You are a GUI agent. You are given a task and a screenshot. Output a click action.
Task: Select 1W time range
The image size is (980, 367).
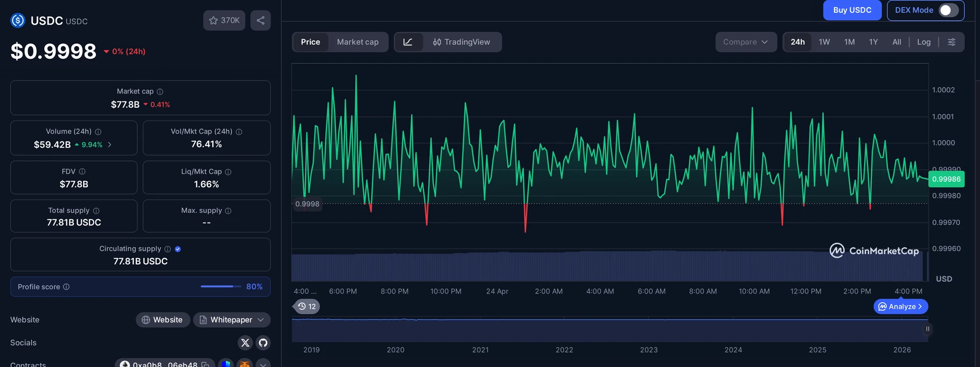(x=824, y=42)
